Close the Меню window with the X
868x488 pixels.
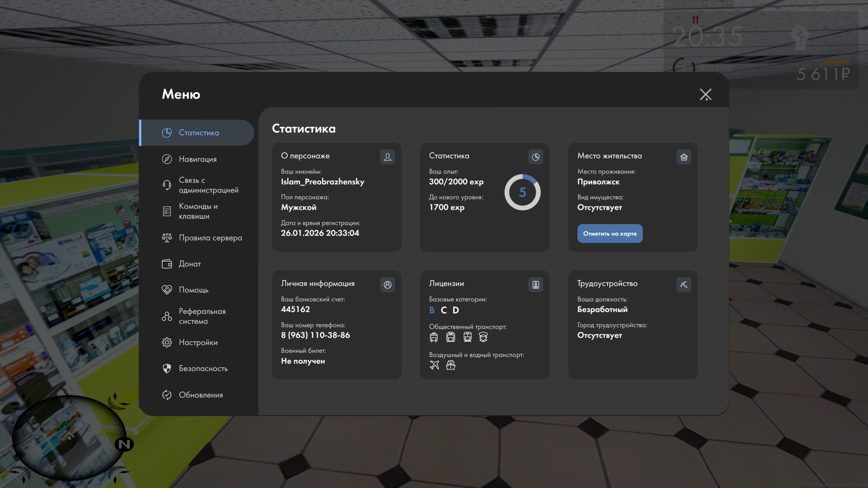(706, 95)
